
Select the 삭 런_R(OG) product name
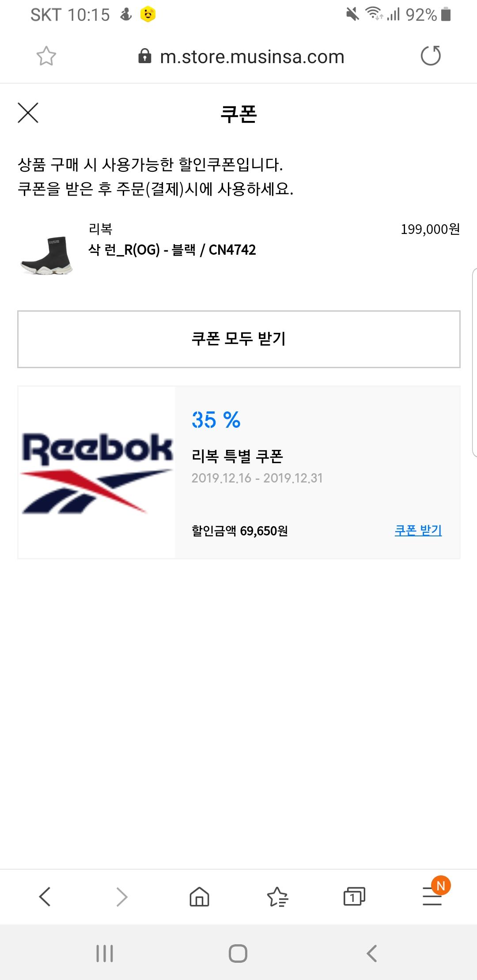pyautogui.click(x=172, y=250)
